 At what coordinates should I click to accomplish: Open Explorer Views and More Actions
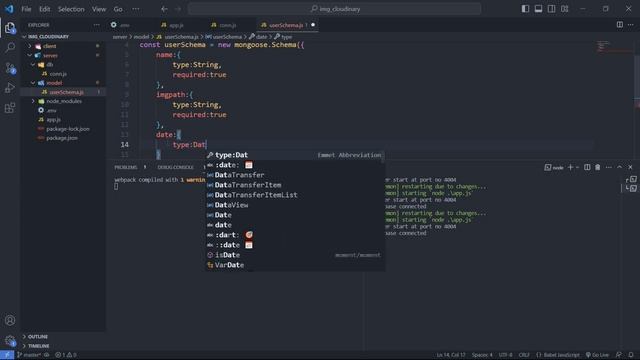[96, 25]
